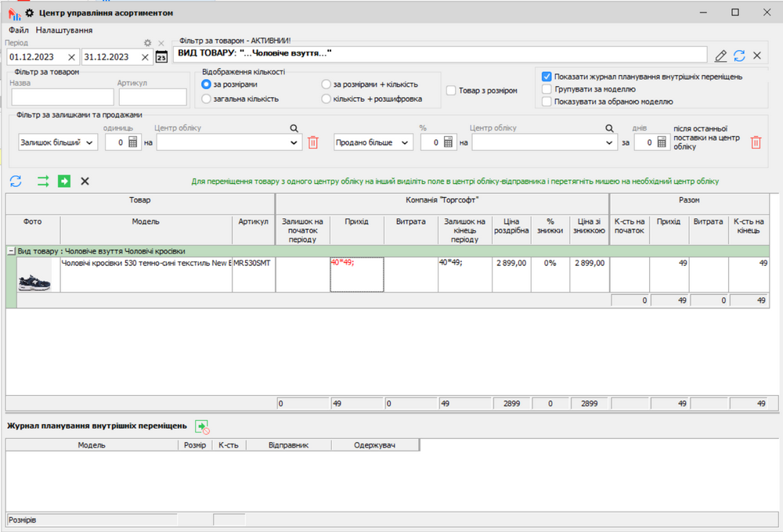
Task: Click the period settings gear icon
Action: coord(147,43)
